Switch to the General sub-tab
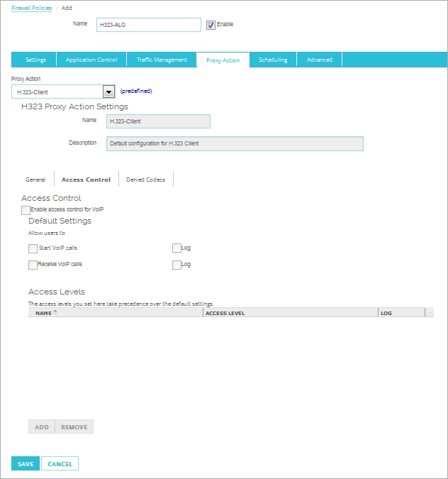The height and width of the screenshot is (479, 448). [x=35, y=180]
